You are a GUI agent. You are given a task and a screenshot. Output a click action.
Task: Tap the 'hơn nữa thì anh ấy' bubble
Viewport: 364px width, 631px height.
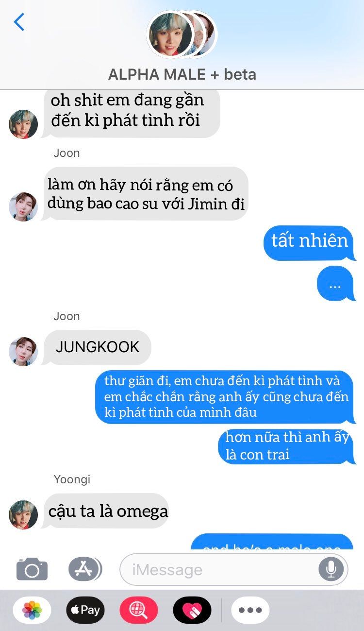click(x=286, y=446)
